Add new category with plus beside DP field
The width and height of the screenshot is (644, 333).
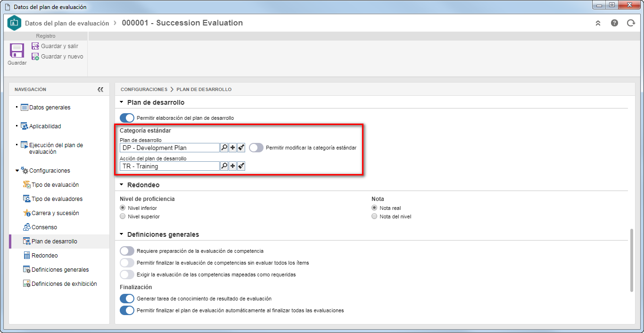click(233, 148)
